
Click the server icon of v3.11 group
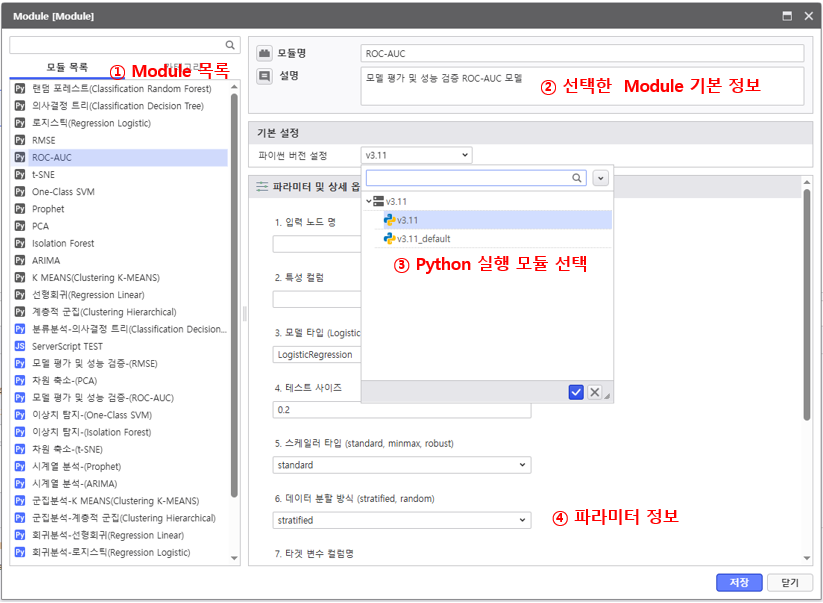click(378, 201)
